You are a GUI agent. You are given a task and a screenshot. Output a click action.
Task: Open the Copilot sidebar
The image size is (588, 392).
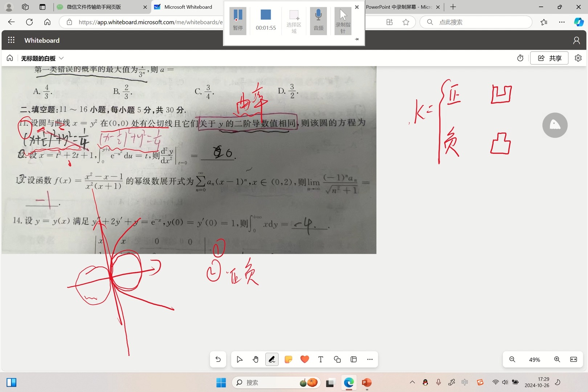click(x=579, y=22)
